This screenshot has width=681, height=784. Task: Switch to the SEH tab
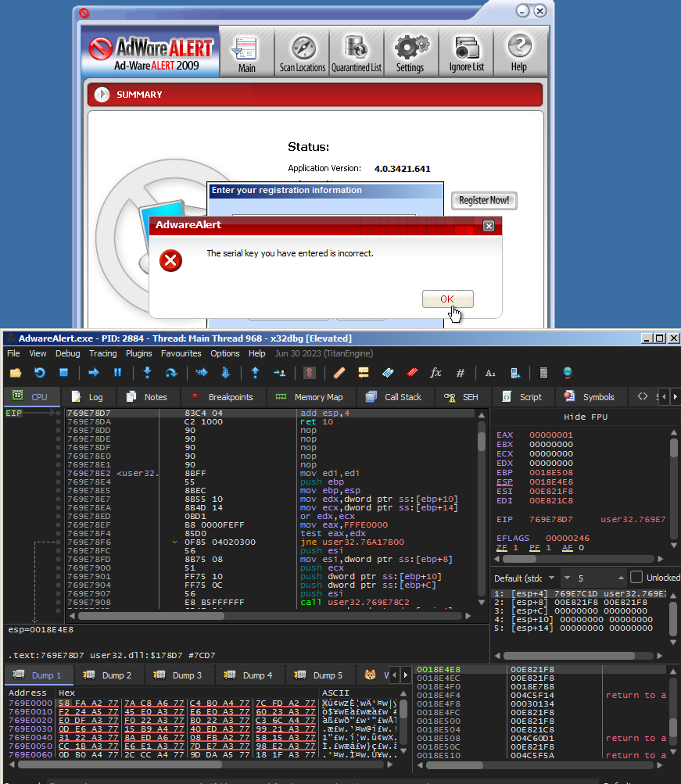pyautogui.click(x=461, y=397)
